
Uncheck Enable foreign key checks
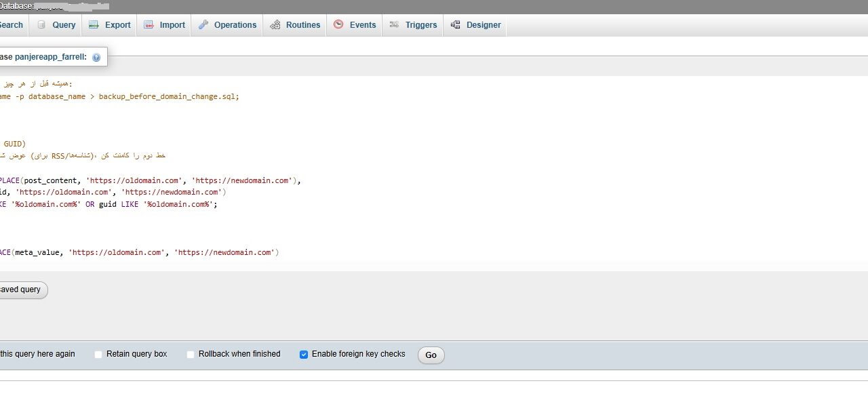point(304,355)
